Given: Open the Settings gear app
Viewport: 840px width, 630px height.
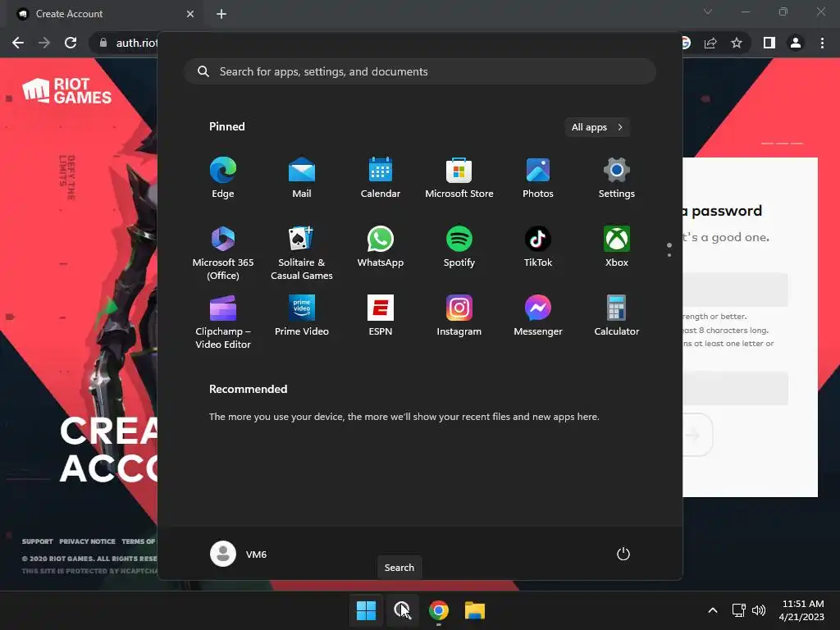Looking at the screenshot, I should pos(617,178).
